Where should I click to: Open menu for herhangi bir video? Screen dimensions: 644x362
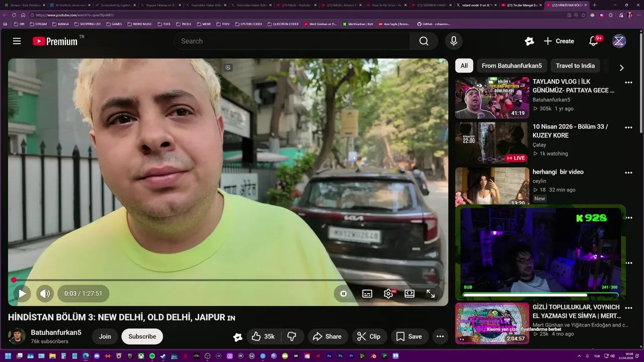pos(628,172)
